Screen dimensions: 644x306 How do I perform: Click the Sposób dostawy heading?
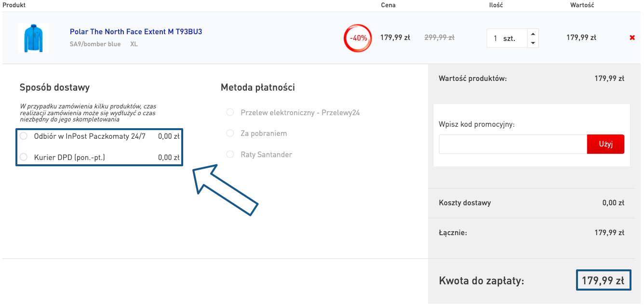pyautogui.click(x=54, y=87)
